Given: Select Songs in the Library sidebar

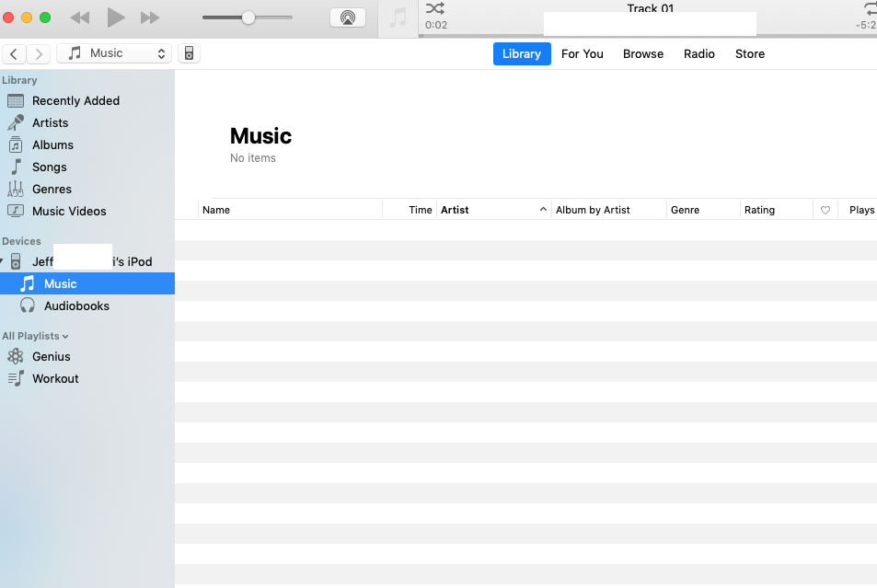Looking at the screenshot, I should tap(87, 167).
